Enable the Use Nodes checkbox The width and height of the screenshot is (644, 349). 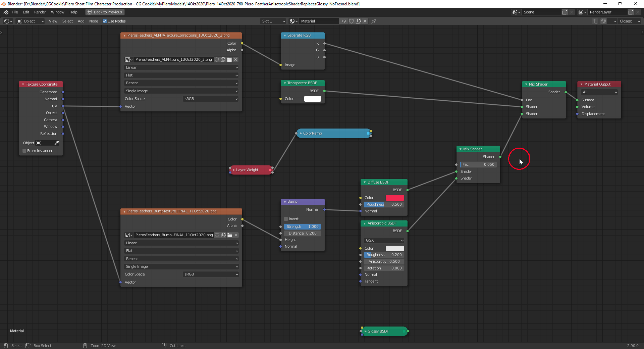click(x=105, y=21)
